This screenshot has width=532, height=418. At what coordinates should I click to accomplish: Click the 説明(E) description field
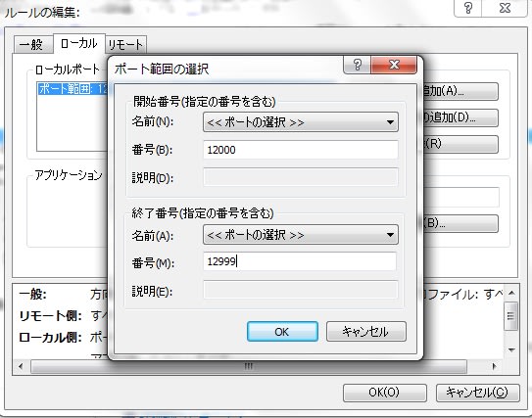click(301, 290)
